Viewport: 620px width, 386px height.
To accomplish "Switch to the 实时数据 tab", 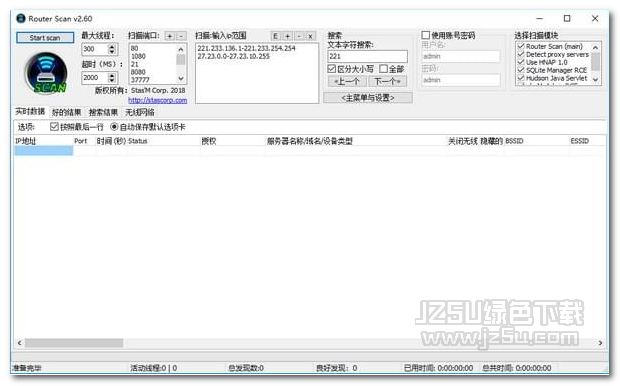I will click(30, 112).
